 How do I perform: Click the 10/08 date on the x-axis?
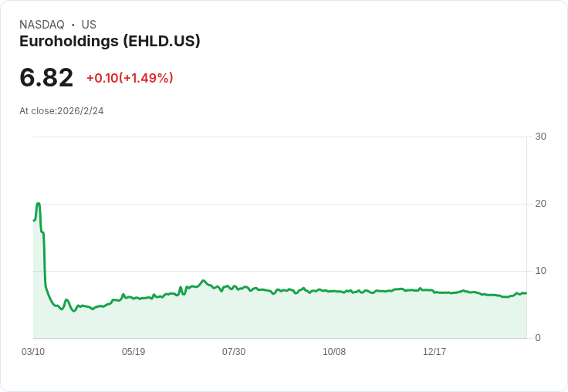(x=334, y=352)
